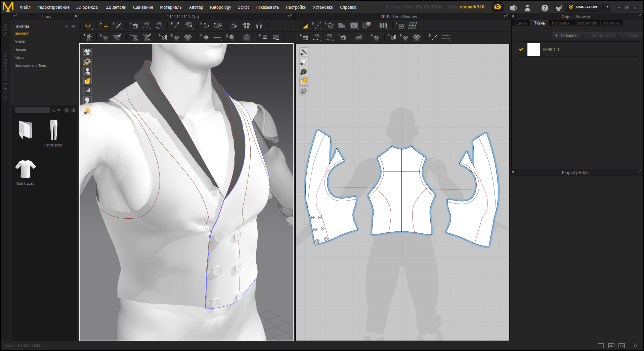Open the Library search filter dropdown arrow
The height and width of the screenshot is (351, 644).
point(59,110)
